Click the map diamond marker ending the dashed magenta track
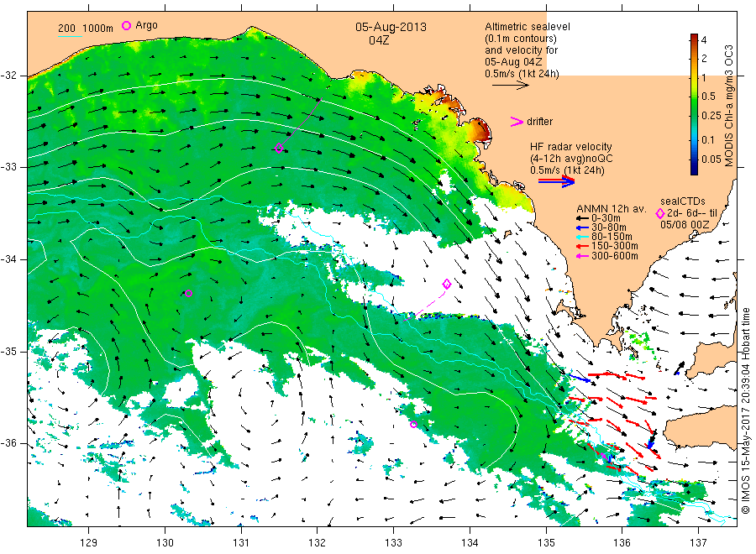The image size is (756, 554). (447, 284)
